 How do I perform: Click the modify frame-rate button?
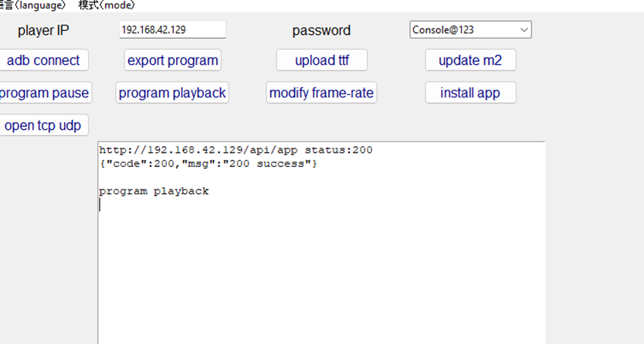321,93
